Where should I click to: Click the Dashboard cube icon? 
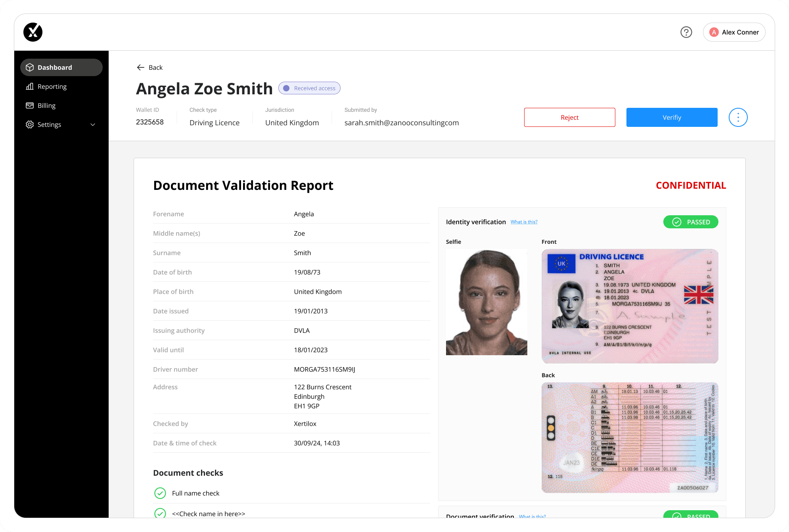30,67
